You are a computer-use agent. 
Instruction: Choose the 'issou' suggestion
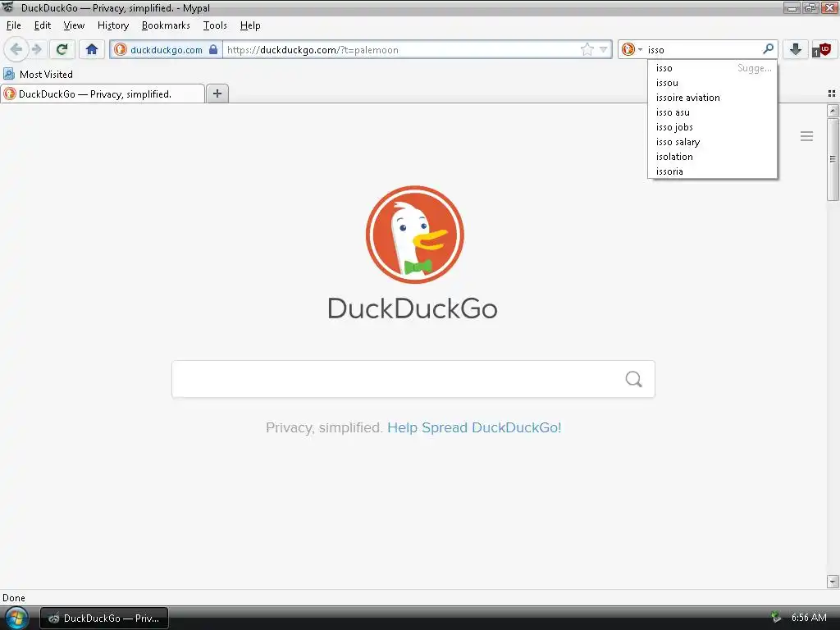click(x=713, y=83)
